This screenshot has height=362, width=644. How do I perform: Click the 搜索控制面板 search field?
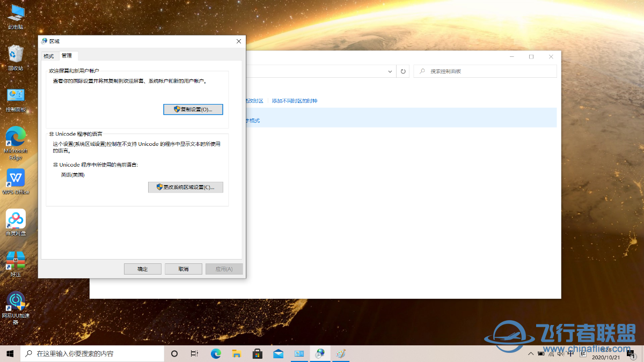(485, 71)
